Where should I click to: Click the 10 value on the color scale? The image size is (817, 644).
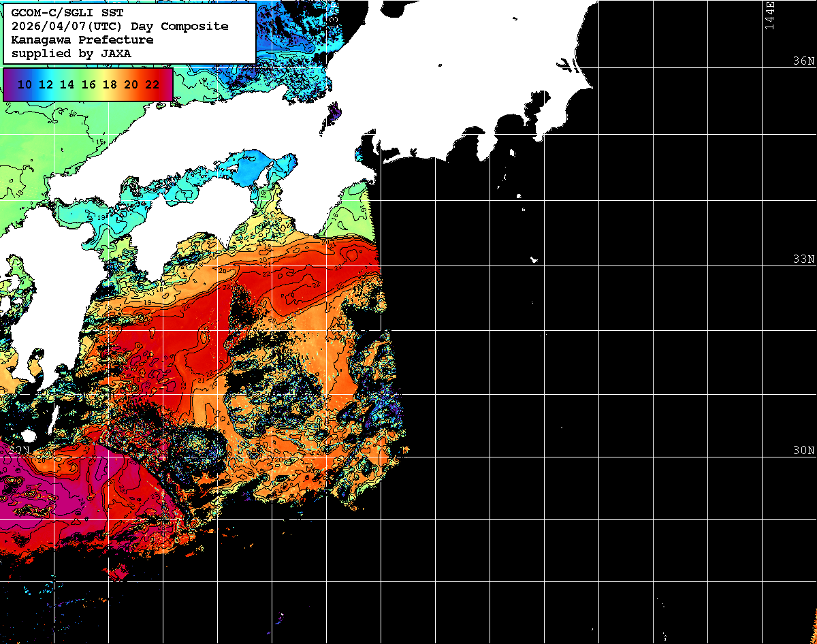point(25,84)
